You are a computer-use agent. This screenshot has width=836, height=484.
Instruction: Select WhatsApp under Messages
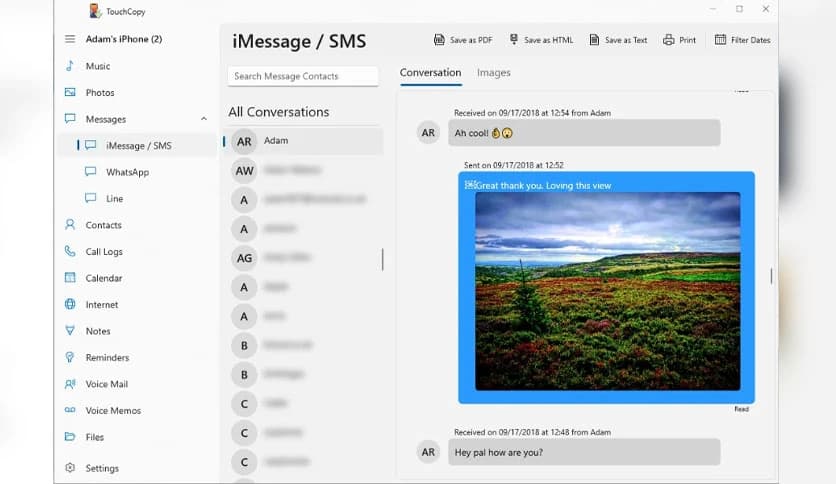[127, 172]
